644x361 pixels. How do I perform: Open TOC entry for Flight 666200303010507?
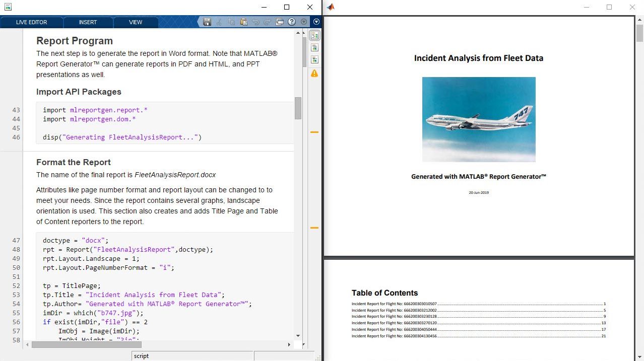(394, 304)
